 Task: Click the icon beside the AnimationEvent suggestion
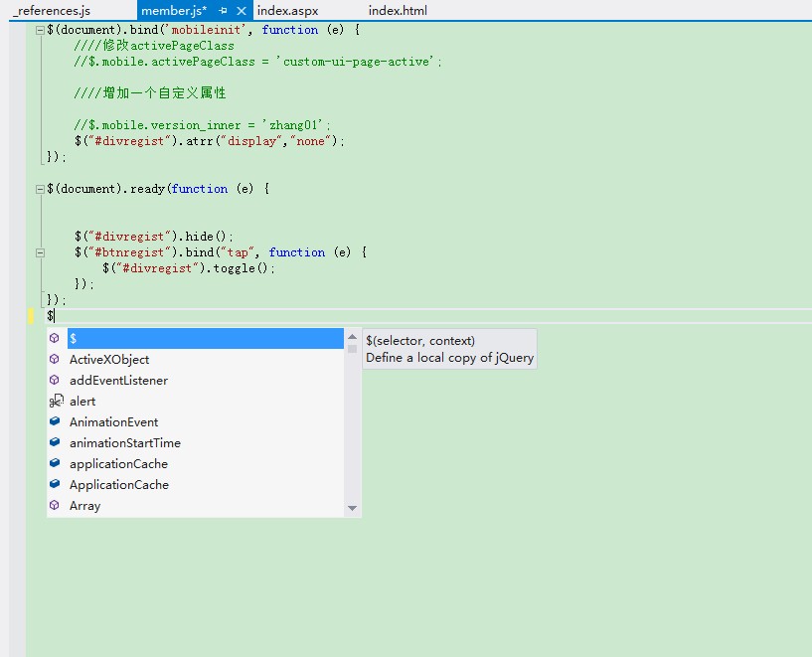coord(55,421)
